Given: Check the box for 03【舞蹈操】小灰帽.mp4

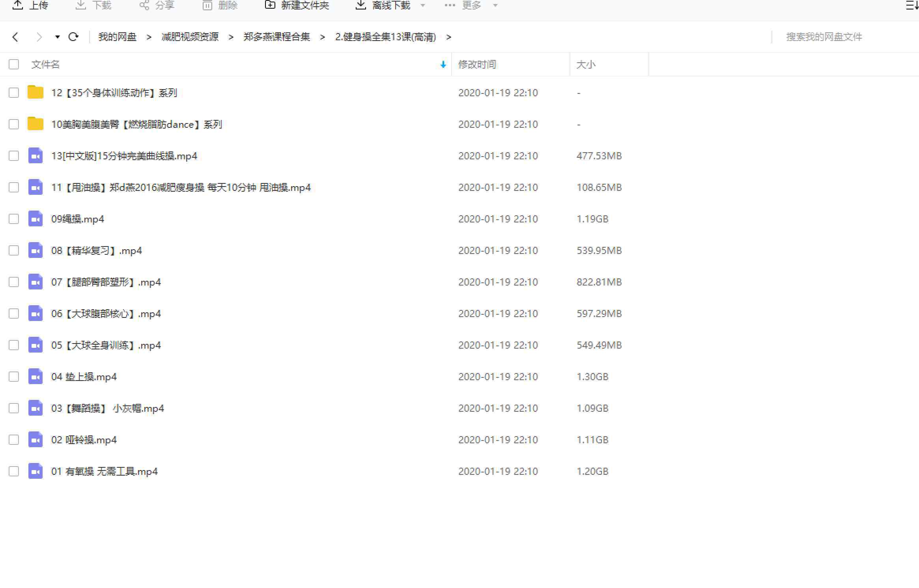Looking at the screenshot, I should (x=14, y=408).
